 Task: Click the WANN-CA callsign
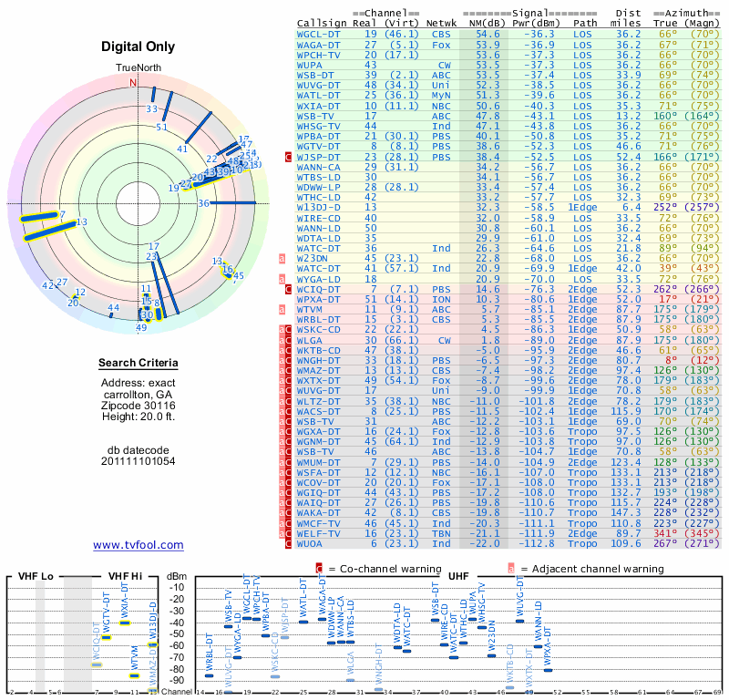[318, 167]
